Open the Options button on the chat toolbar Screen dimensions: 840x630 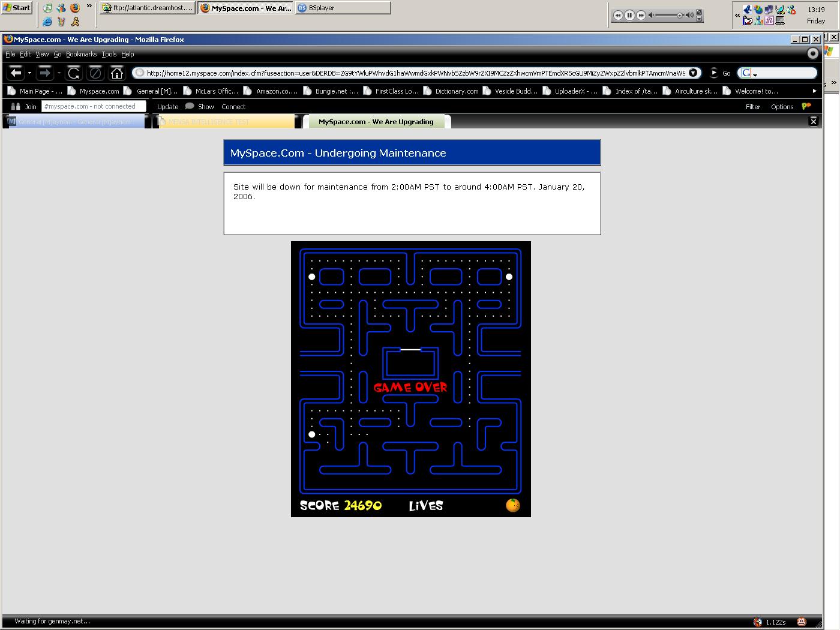[x=782, y=107]
